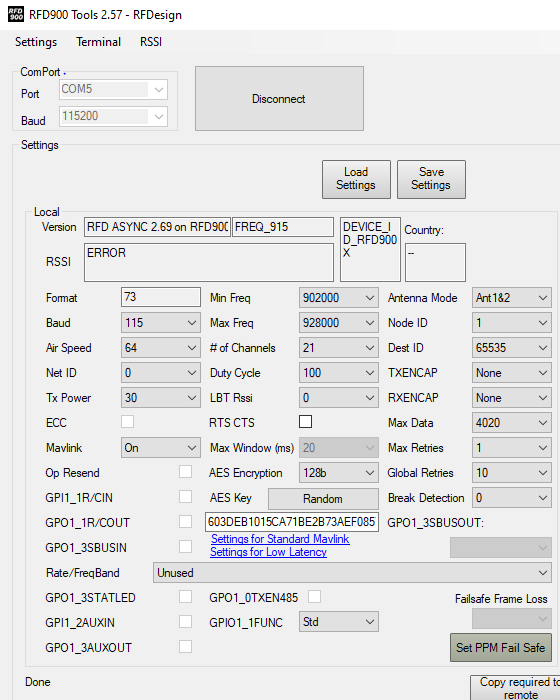Click Set PPM Fail Safe button
This screenshot has height=700, width=560.
501,647
